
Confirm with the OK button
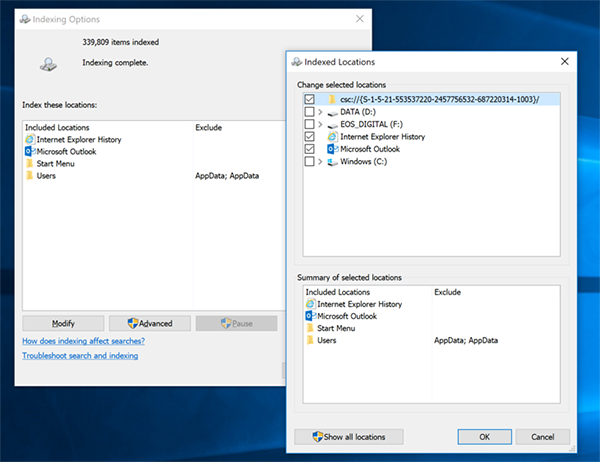484,437
